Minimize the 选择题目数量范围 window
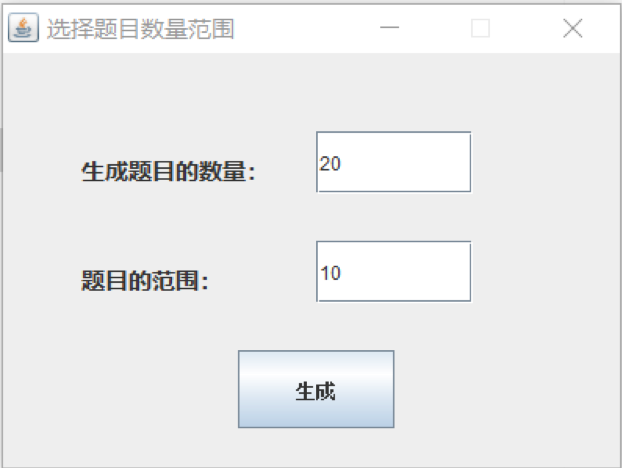The image size is (622, 468). 389,28
